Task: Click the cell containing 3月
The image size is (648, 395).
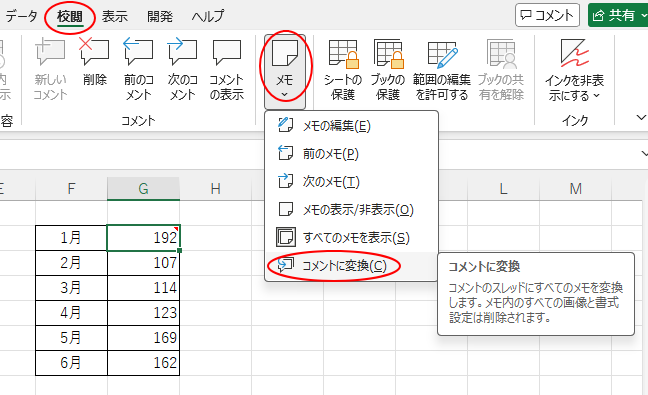Action: [71, 288]
